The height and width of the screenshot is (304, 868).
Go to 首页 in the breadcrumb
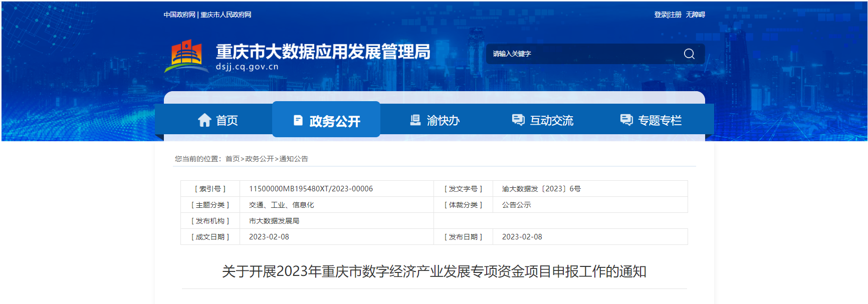click(x=233, y=159)
